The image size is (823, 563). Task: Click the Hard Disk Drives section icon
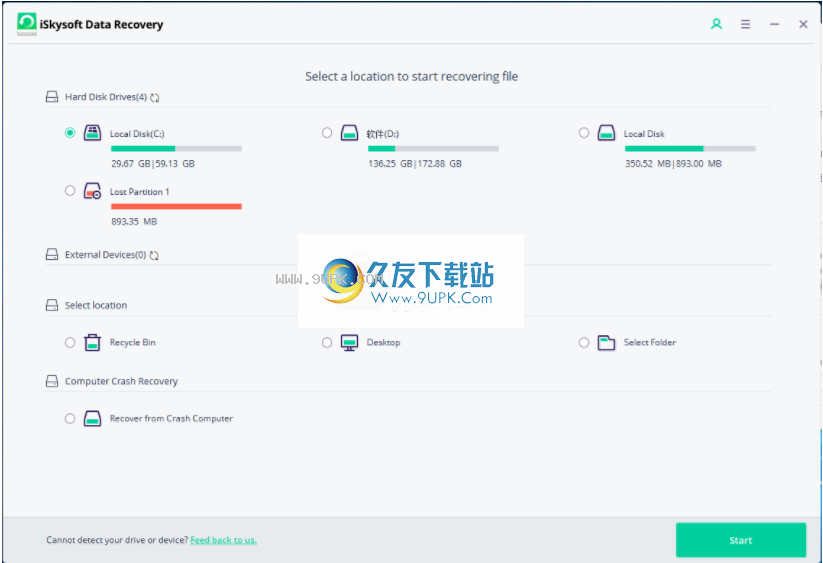[x=52, y=97]
